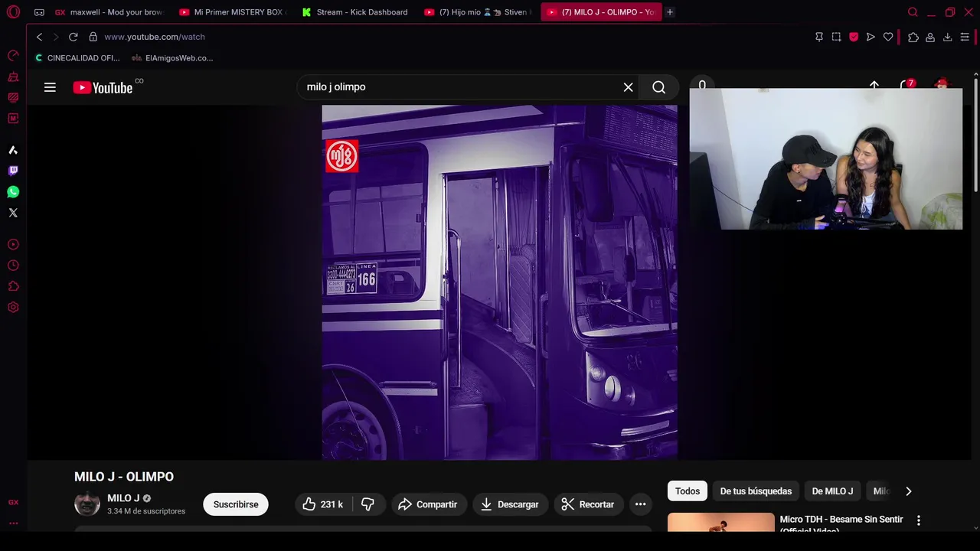Dislike the video
Screen dimensions: 980x551
pyautogui.click(x=368, y=504)
